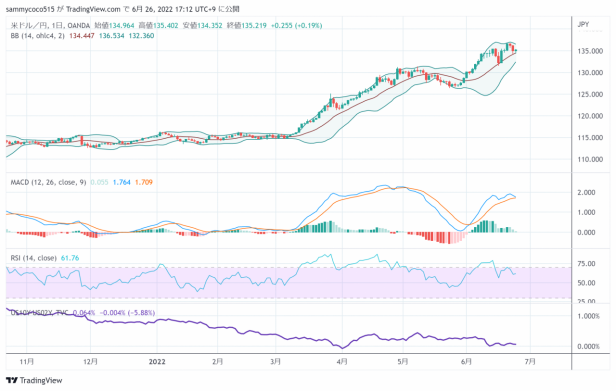Select the US10Y-US02Y, TVC spread label
The height and width of the screenshot is (391, 616).
39,313
